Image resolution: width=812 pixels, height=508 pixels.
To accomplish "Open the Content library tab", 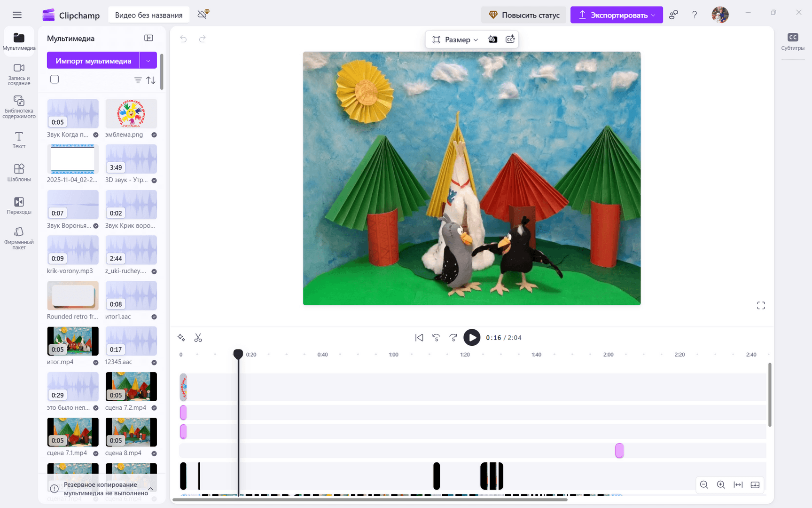I will 19,107.
